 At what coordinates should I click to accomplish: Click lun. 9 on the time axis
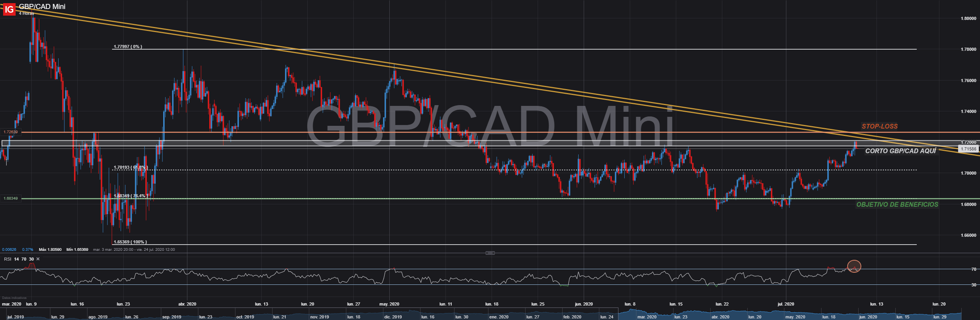31,304
